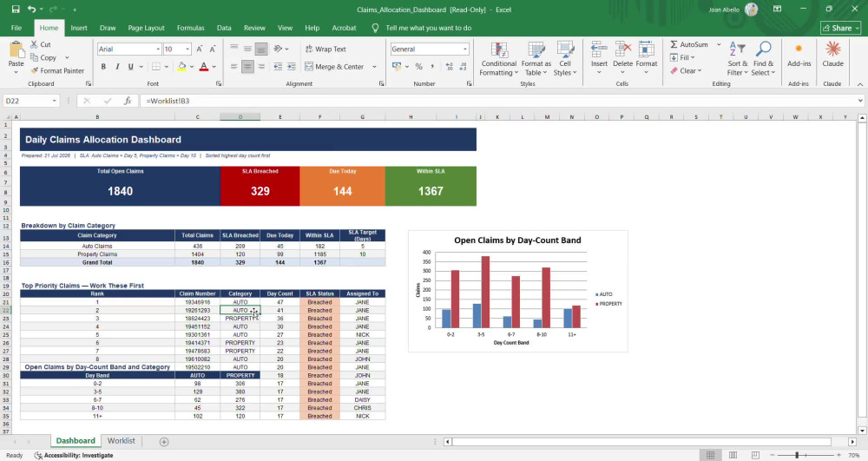
Task: Click the Delete cells icon
Action: point(622,49)
